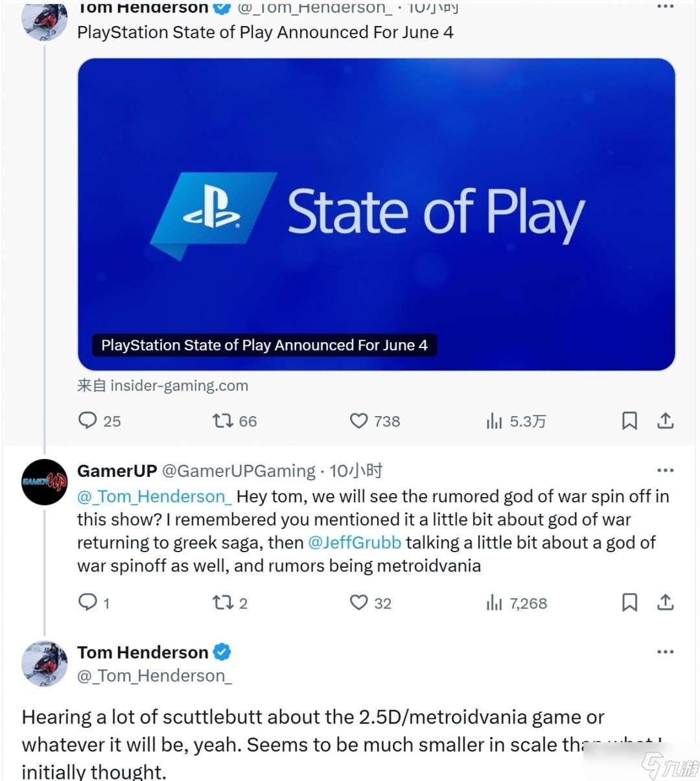Retweet the State of Play announcement
700x781 pixels.
222,421
